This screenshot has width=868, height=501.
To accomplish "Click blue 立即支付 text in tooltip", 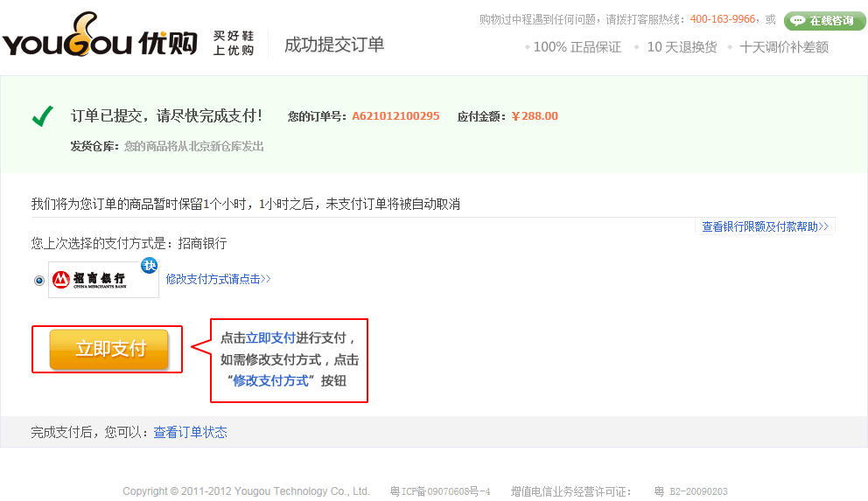I will pos(270,337).
